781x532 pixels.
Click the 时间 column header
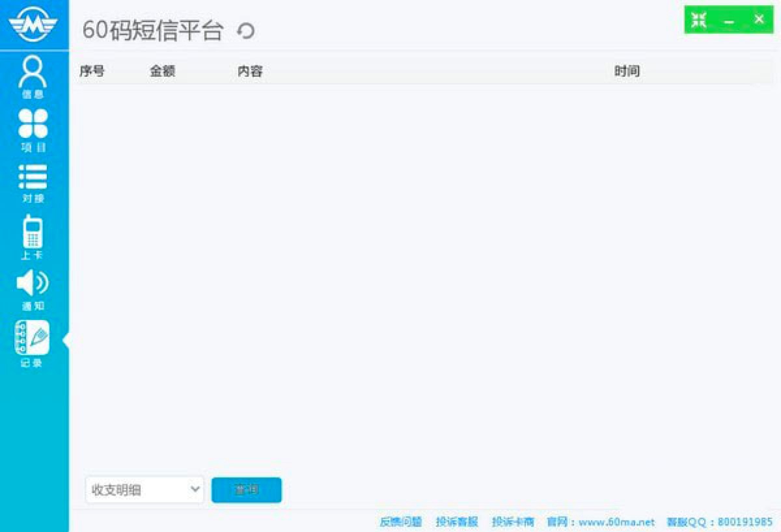[x=626, y=72]
